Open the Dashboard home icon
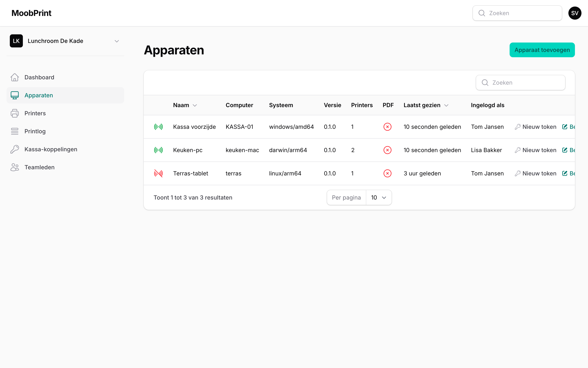588x368 pixels. pos(14,77)
